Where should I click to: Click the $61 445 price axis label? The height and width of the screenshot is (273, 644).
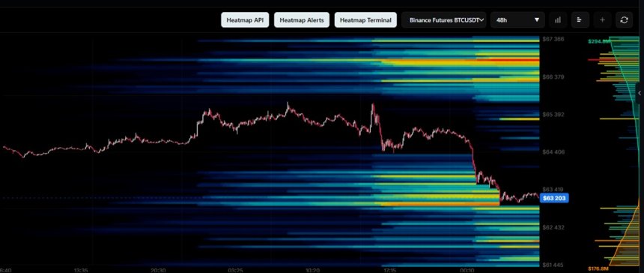(x=553, y=265)
